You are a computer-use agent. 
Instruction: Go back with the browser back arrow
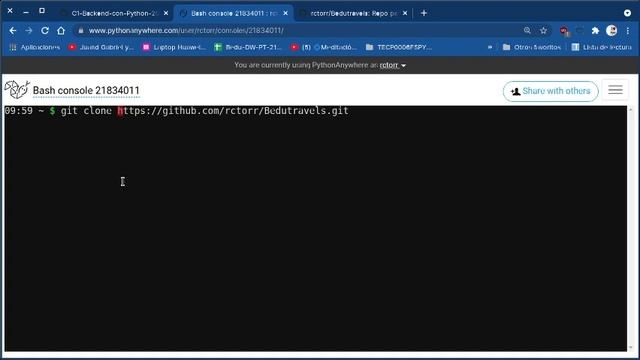(13, 31)
